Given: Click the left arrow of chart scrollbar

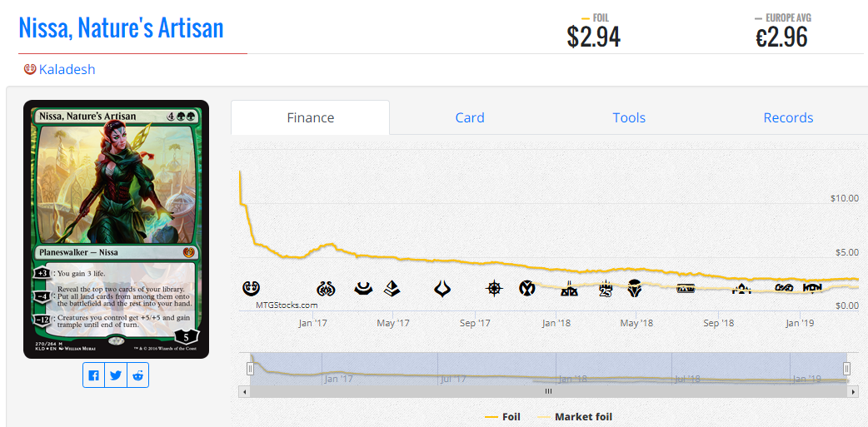Looking at the screenshot, I should click(243, 391).
